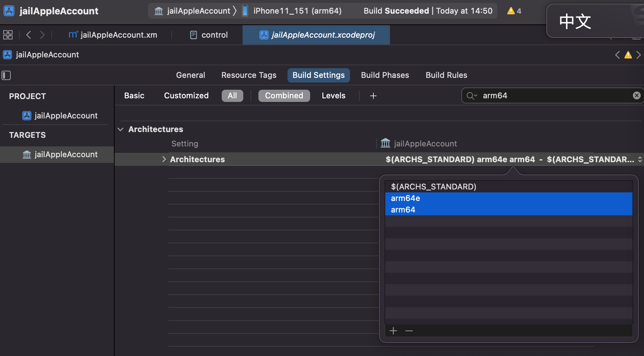Open the General tab
Viewport: 644px width, 356px height.
click(x=190, y=75)
